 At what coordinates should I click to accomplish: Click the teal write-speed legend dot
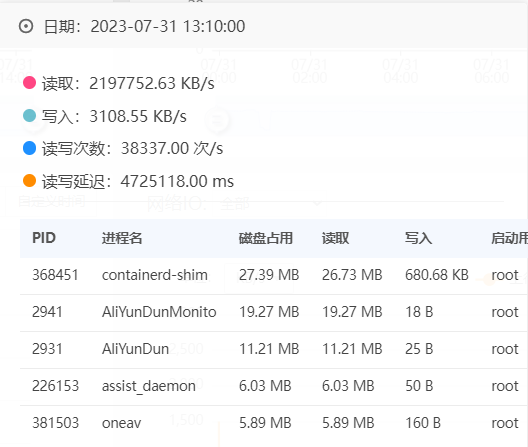29,116
